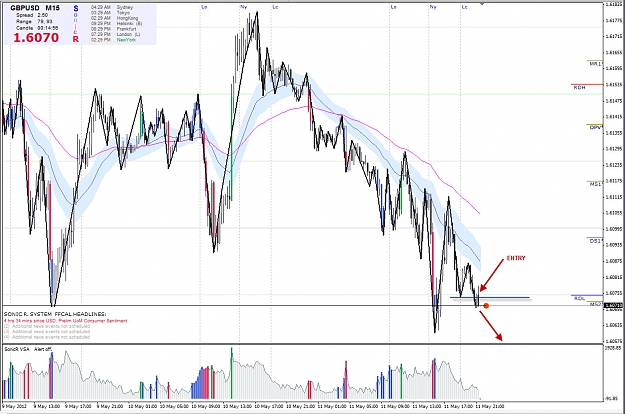Viewport: 625px width, 414px height.
Task: Click the 10 May 05:00 time label
Action: click(x=174, y=406)
